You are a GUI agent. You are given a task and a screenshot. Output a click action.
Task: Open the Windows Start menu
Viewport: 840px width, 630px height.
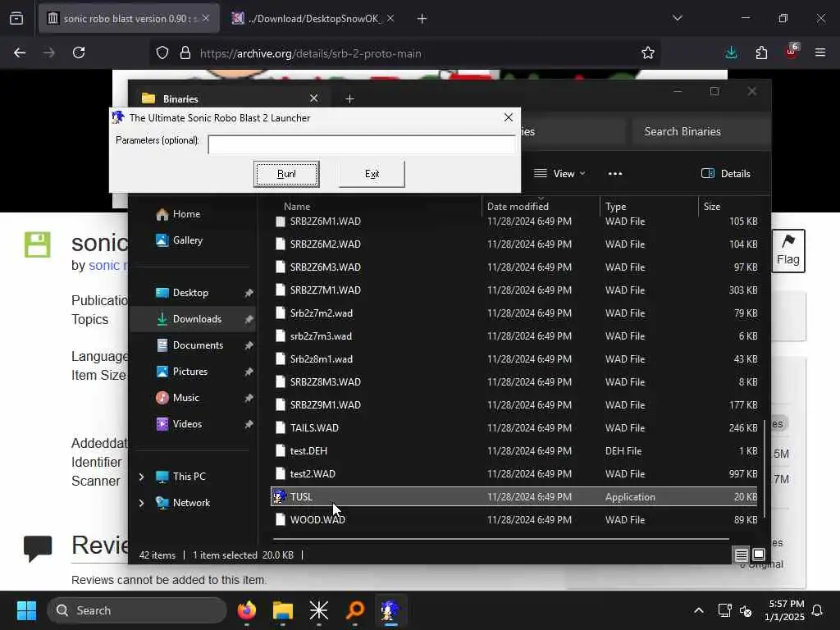click(26, 610)
